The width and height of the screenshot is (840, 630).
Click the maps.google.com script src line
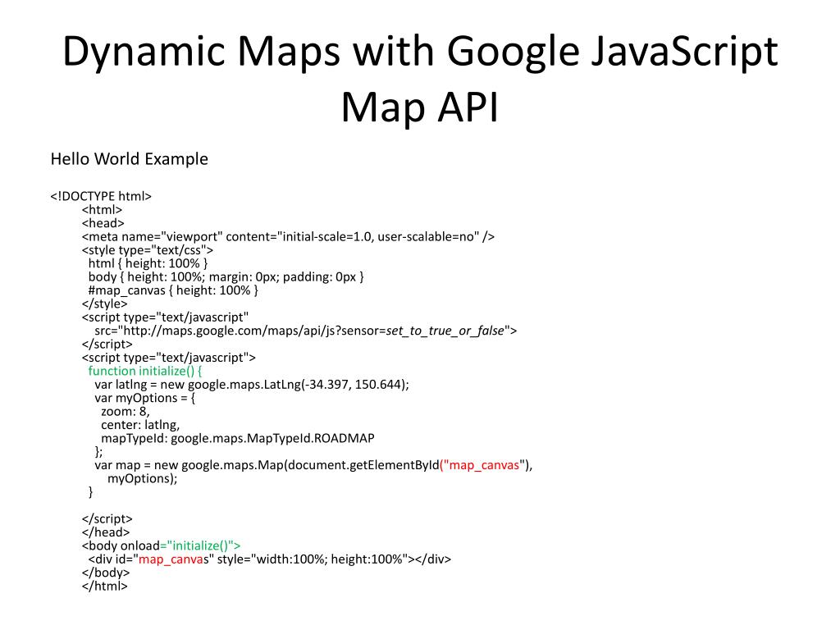[x=306, y=331]
